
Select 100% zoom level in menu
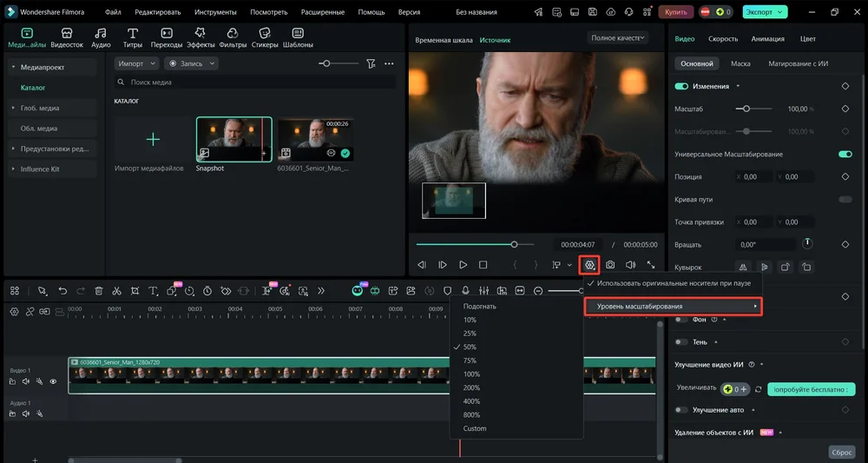coord(471,374)
